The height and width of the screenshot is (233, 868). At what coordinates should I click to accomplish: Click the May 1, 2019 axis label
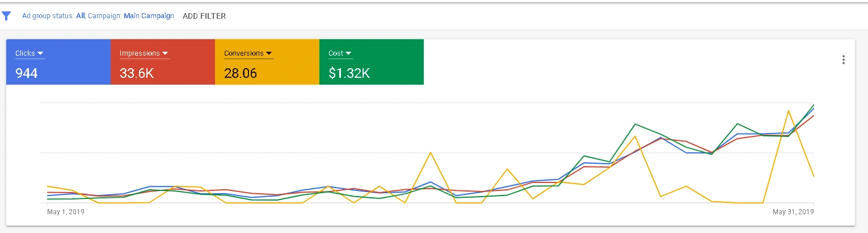(65, 212)
